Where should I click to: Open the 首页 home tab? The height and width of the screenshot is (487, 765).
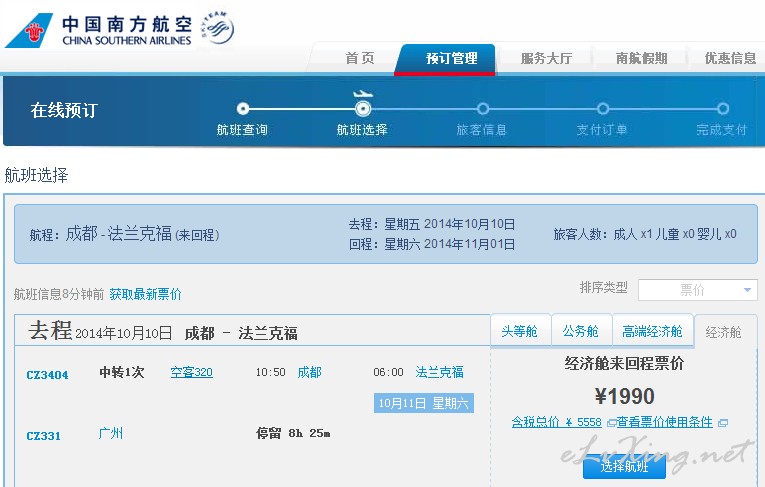[x=360, y=59]
